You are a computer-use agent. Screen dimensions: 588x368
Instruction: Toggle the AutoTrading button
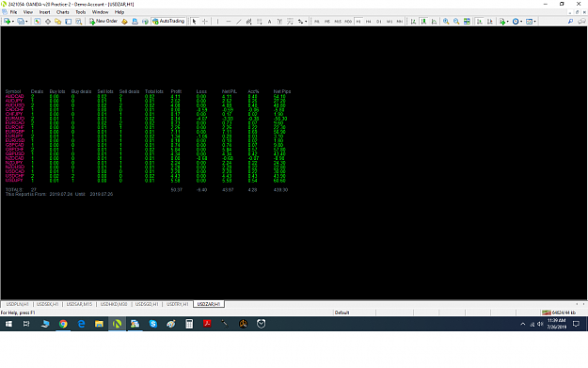pyautogui.click(x=168, y=22)
